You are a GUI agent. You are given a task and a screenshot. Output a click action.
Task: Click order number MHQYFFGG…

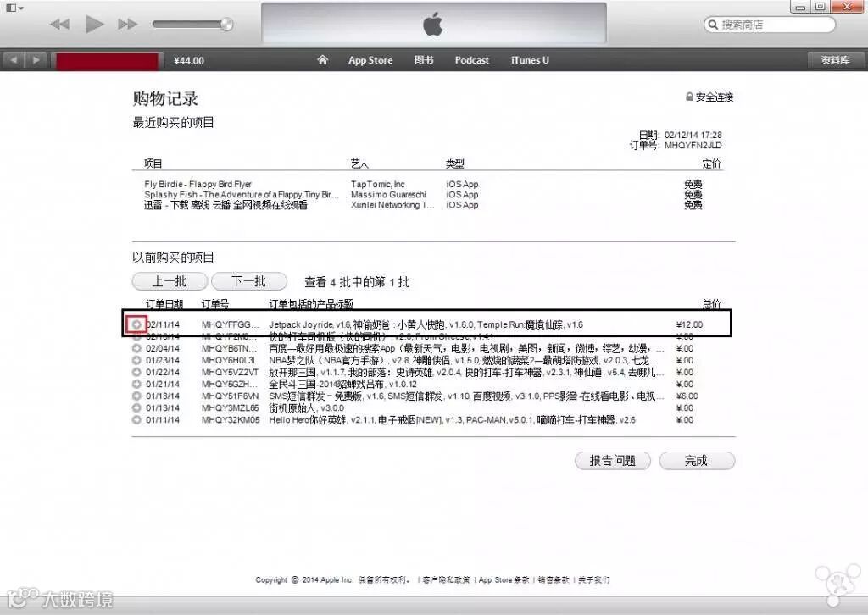231,324
